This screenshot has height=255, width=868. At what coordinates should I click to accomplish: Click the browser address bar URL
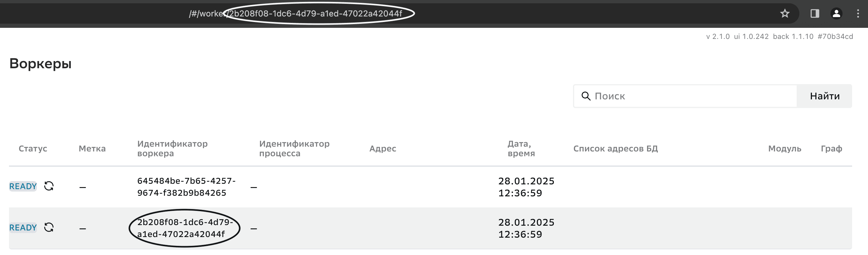point(295,13)
